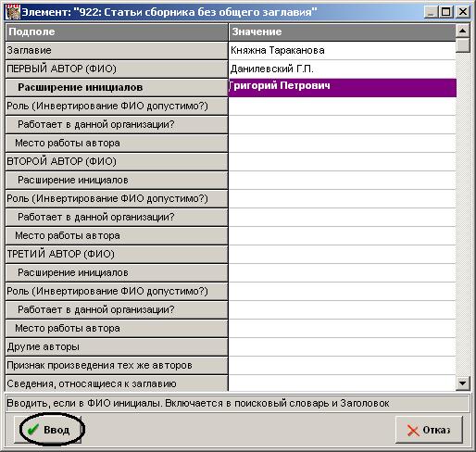Image resolution: width=476 pixels, height=452 pixels.
Task: Select the Значение column header
Action: [x=342, y=32]
